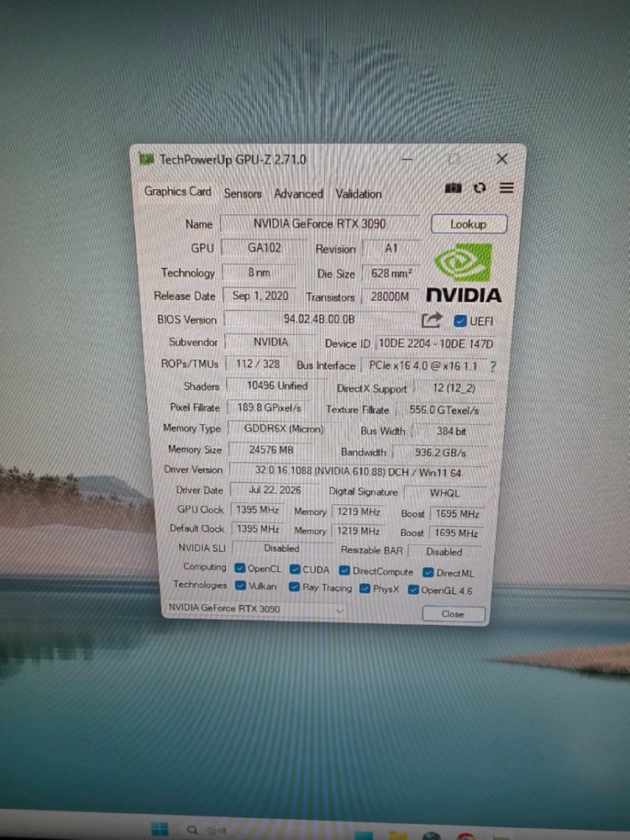Click the Bus Interface question mark
The image size is (630, 840).
493,366
